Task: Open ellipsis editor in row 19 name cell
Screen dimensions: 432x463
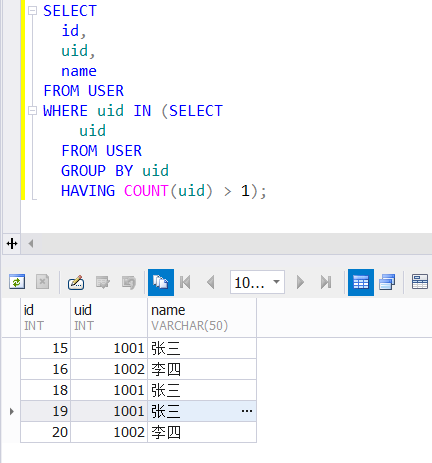Action: click(x=247, y=411)
